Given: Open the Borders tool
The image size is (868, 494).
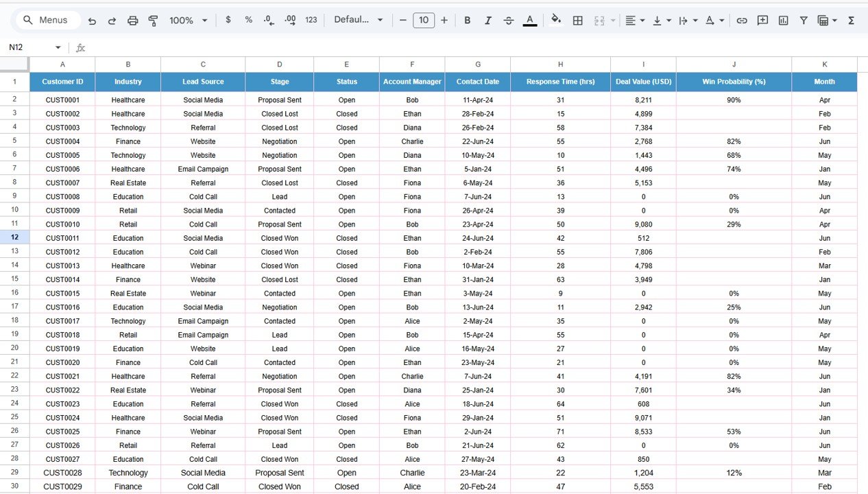Looking at the screenshot, I should [578, 21].
